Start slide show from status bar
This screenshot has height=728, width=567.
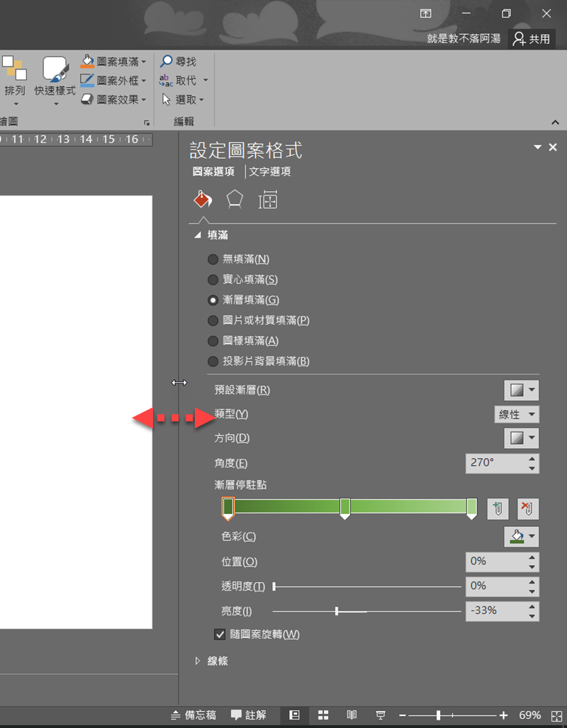click(381, 715)
